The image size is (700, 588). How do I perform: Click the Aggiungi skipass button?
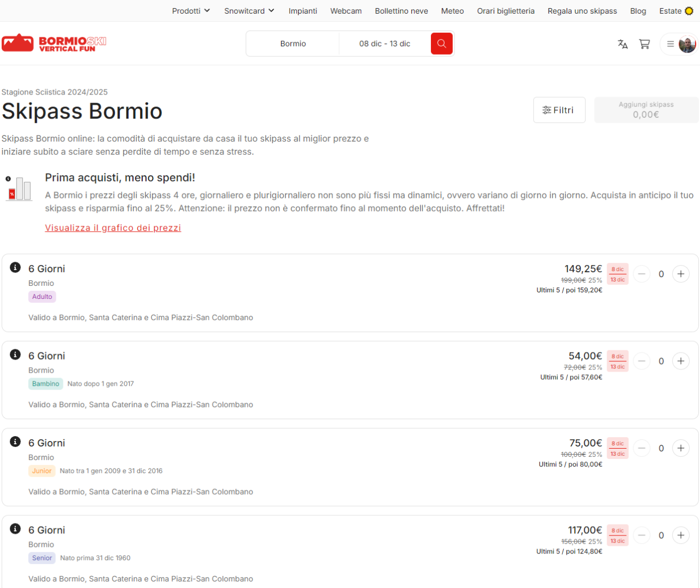(646, 110)
